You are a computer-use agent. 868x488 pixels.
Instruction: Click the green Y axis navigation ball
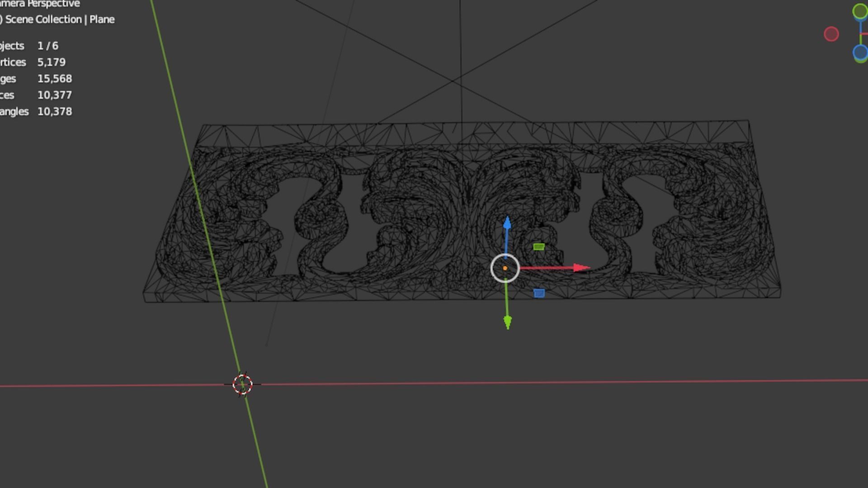click(860, 11)
